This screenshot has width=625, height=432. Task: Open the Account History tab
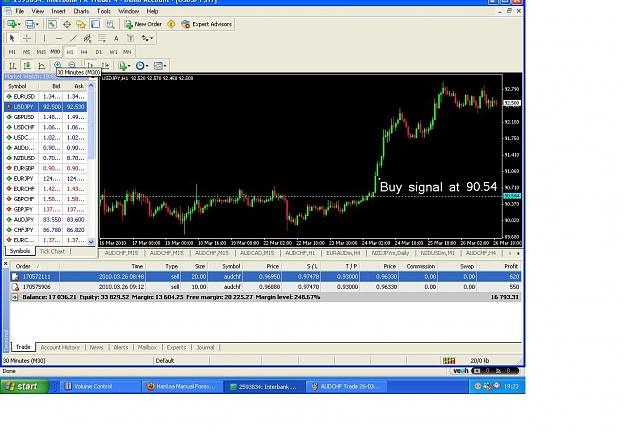point(60,348)
